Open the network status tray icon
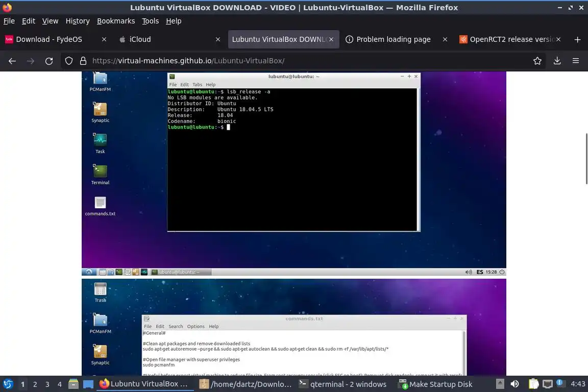Viewport: 588px width, 392px height. coord(548,384)
